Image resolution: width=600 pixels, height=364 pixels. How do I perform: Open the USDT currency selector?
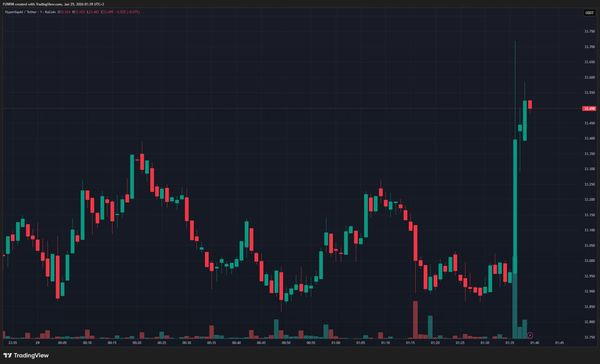tap(589, 13)
